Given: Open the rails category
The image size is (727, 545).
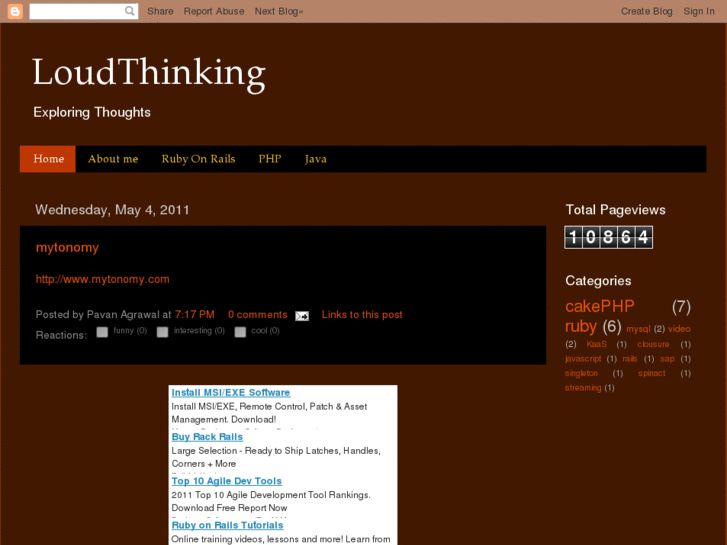Looking at the screenshot, I should click(630, 359).
